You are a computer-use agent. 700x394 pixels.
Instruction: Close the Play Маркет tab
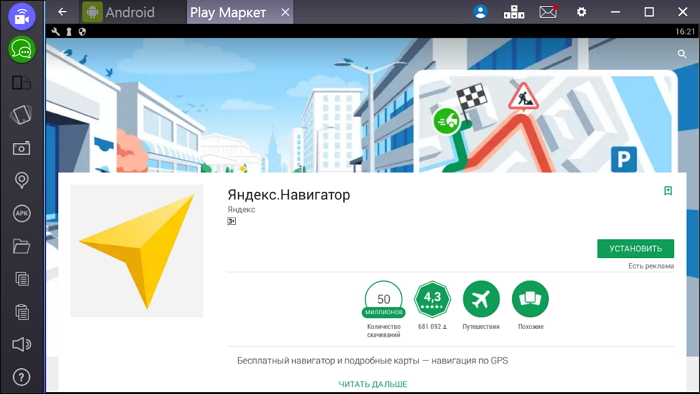[x=285, y=12]
